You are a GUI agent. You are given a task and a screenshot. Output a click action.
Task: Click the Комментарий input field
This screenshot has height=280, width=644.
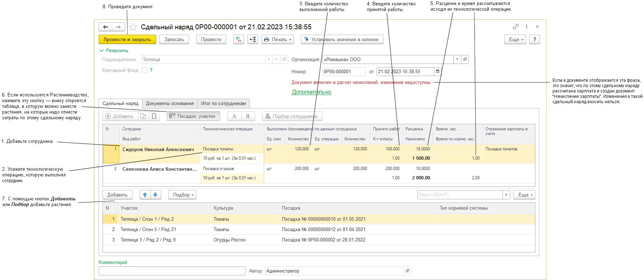pos(172,271)
